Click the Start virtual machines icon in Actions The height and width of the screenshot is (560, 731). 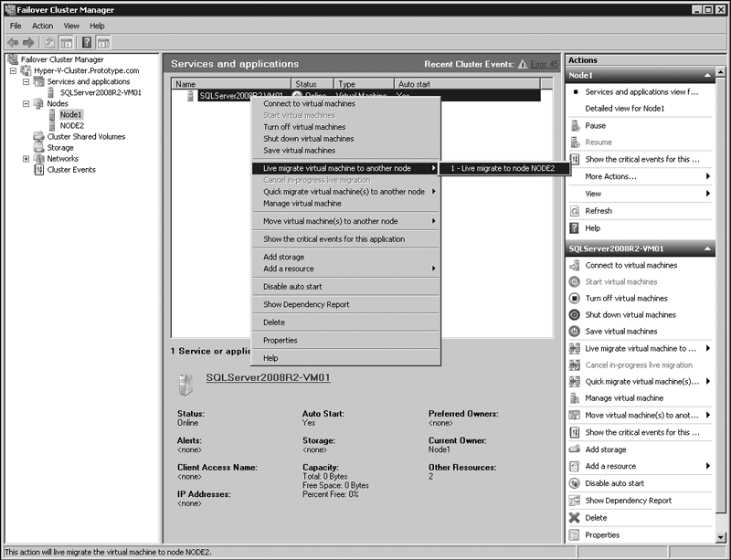[575, 282]
